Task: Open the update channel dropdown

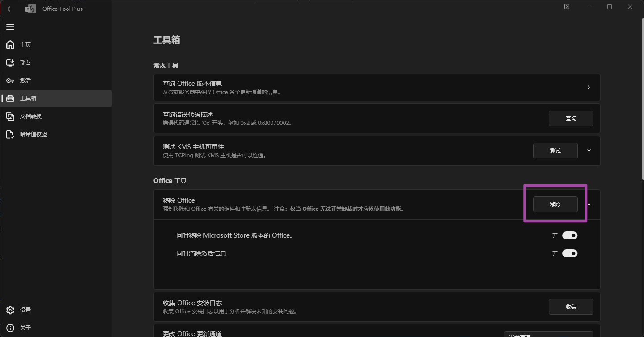Action: [549, 334]
